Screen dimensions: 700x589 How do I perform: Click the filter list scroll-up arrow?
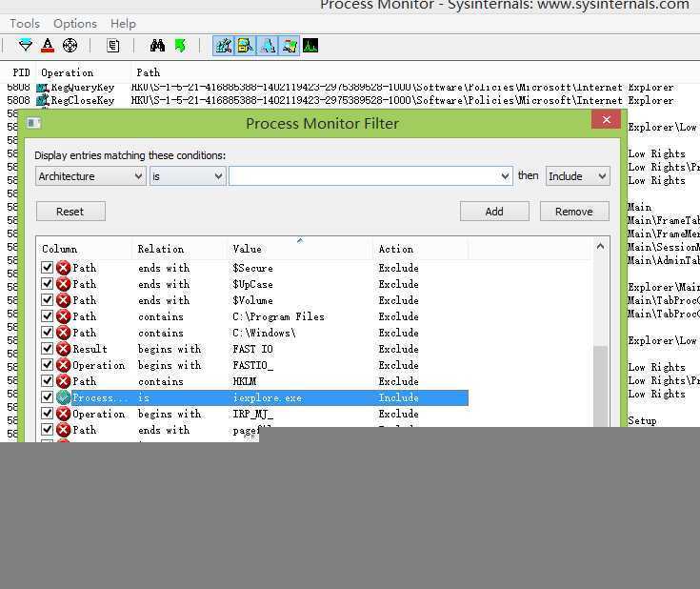pos(600,246)
